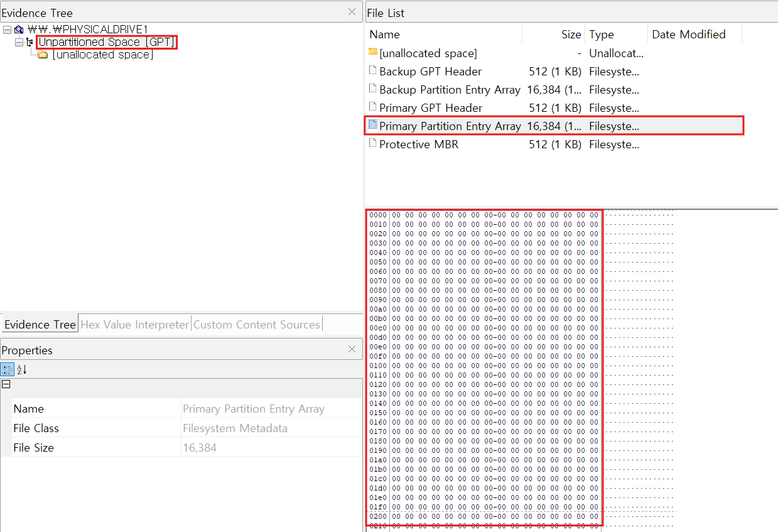Click the Primary Partition Entry Array file icon

[x=373, y=125]
